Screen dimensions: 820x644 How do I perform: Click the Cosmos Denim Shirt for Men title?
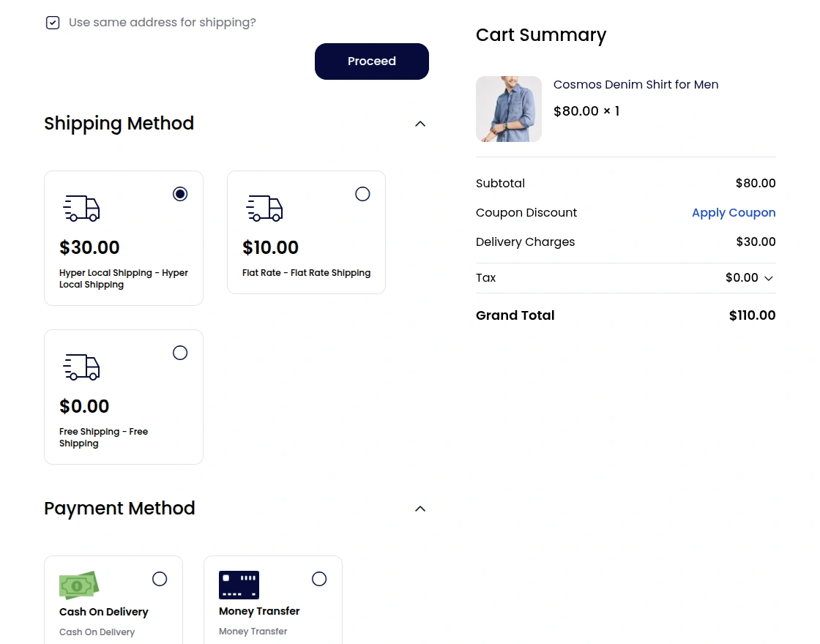[x=635, y=85]
